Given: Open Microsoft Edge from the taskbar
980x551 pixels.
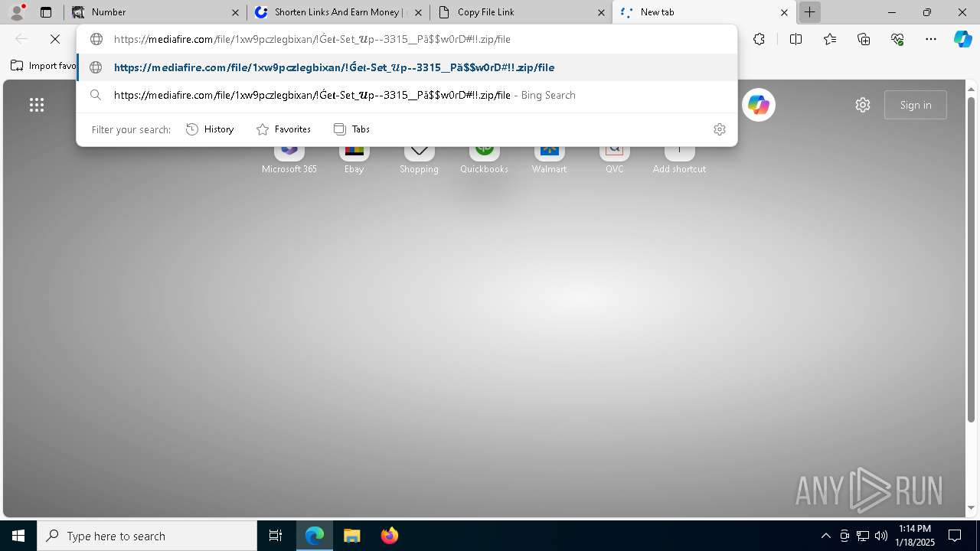Looking at the screenshot, I should (315, 536).
